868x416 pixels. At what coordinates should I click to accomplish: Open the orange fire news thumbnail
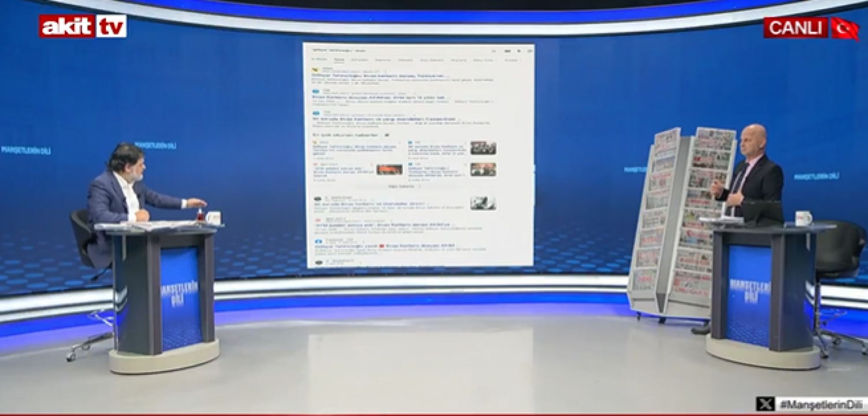coord(390,170)
